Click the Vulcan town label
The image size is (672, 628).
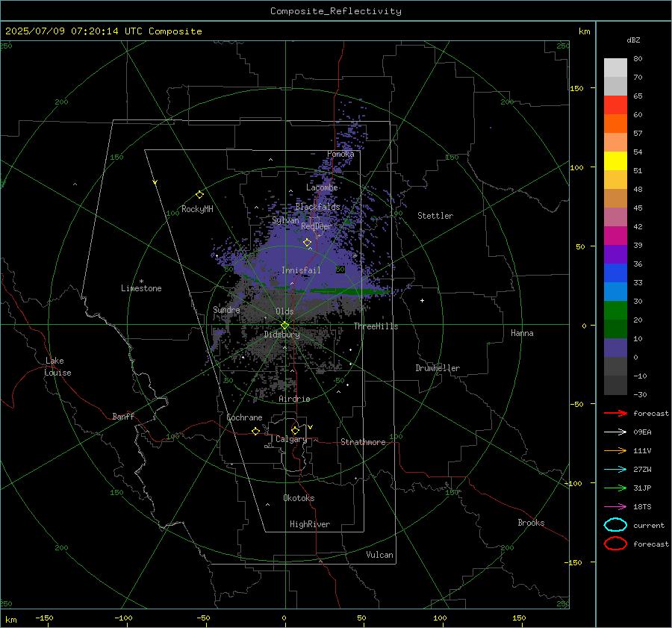(379, 555)
